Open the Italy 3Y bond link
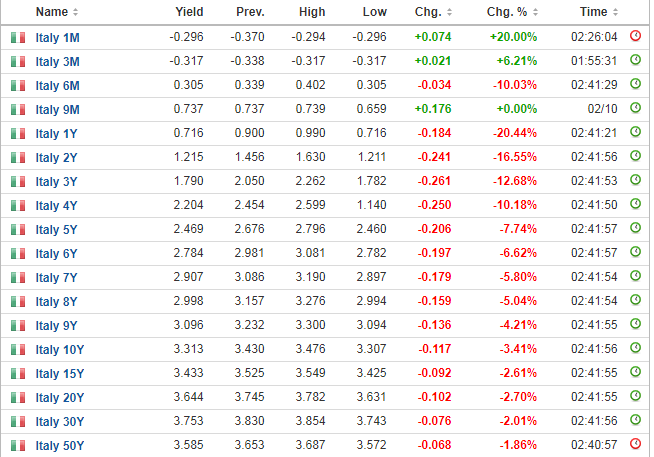The height and width of the screenshot is (457, 654). point(56,182)
